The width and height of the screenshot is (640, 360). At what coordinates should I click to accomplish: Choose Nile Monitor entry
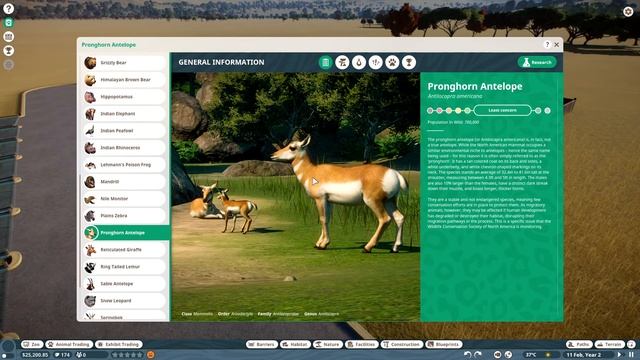(124, 199)
